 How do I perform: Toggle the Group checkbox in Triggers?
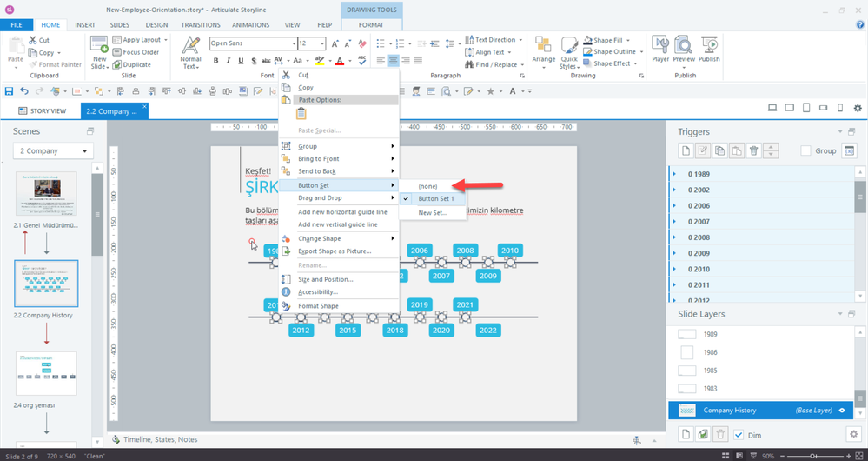805,150
